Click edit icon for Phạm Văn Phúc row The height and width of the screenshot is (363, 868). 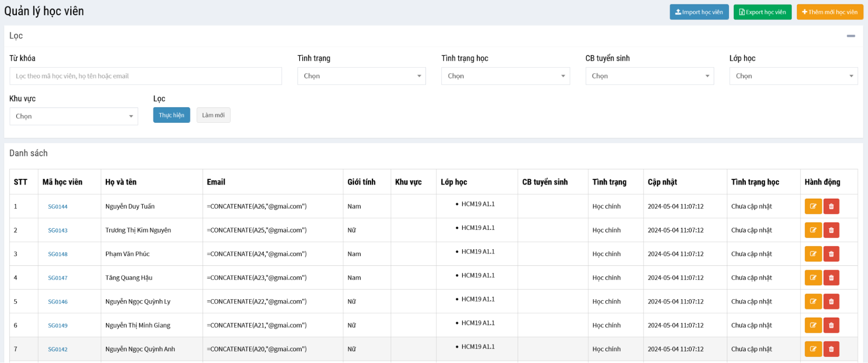click(x=813, y=254)
